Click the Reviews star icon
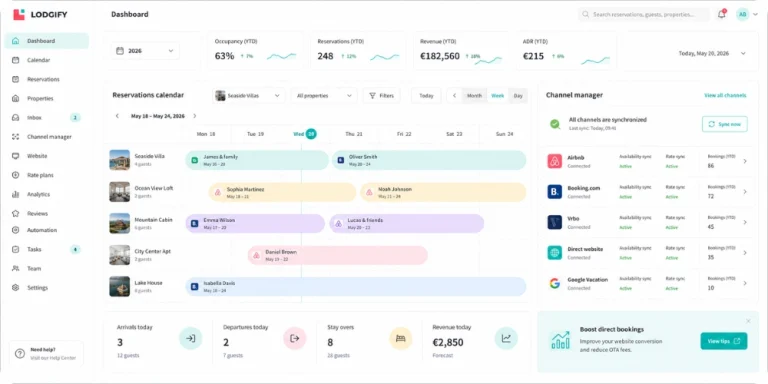Viewport: 768px width, 384px height. point(15,214)
